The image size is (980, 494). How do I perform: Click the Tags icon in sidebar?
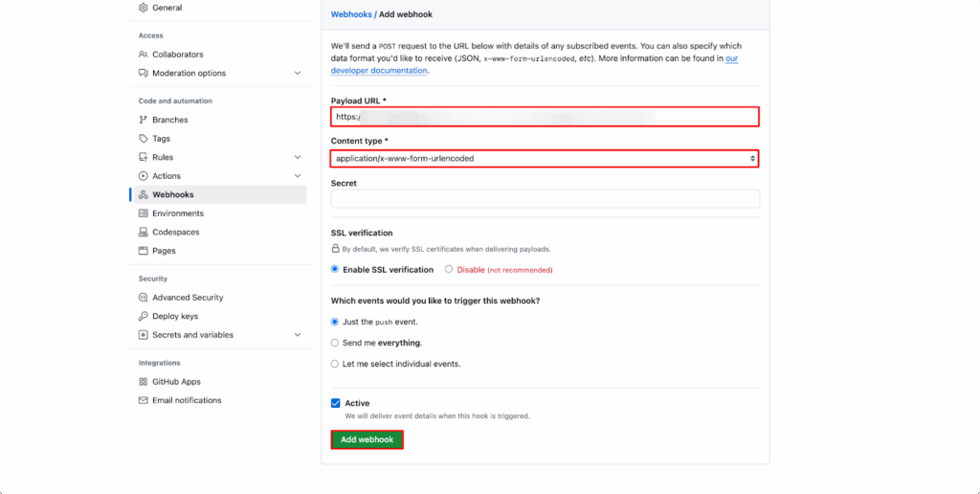(144, 139)
